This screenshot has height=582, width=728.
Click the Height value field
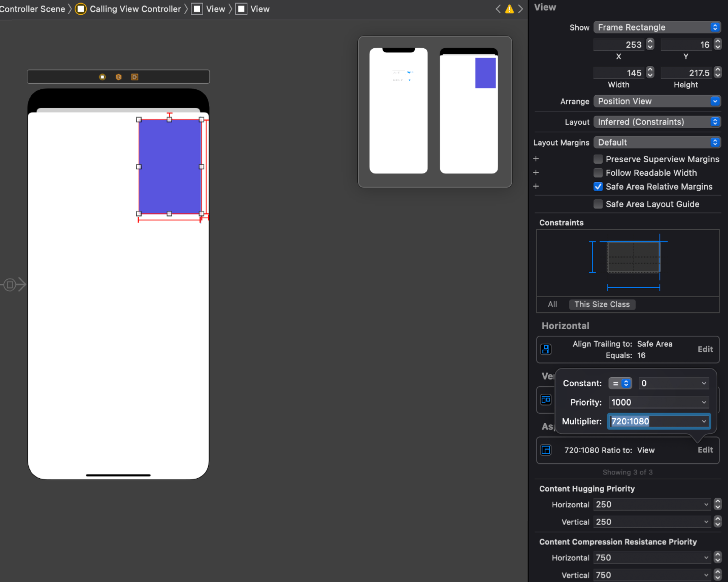tap(687, 73)
